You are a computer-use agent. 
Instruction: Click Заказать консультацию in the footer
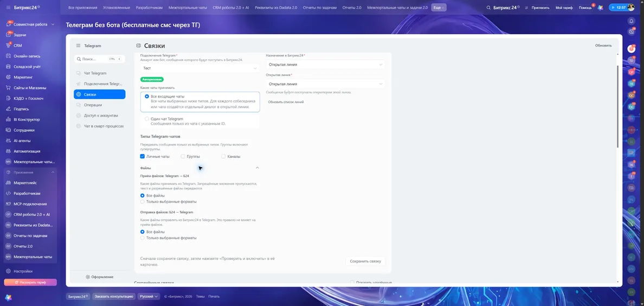(114, 296)
